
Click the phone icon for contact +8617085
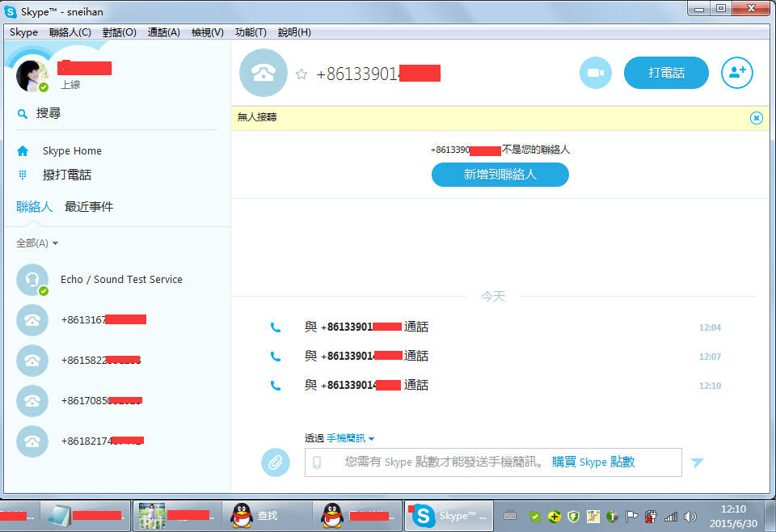coord(32,401)
